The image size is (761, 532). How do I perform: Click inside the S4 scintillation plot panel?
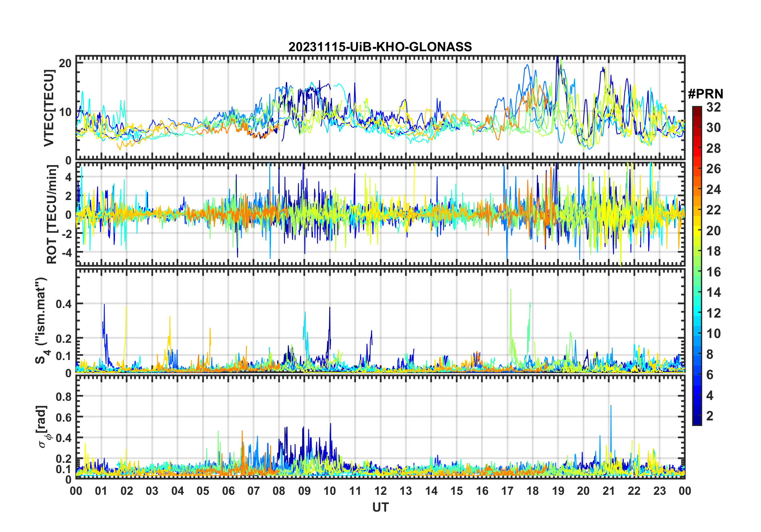(380, 321)
